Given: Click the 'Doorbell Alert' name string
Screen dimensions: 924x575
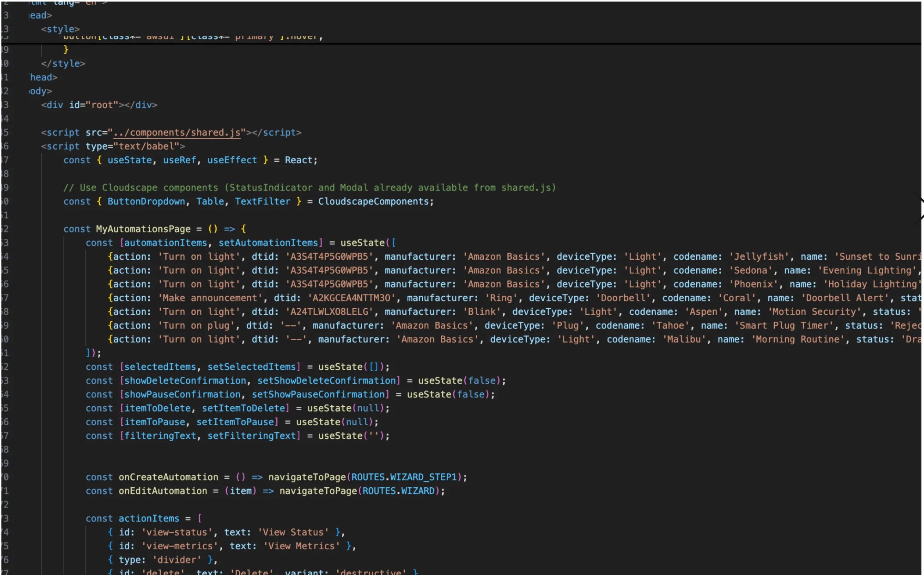Looking at the screenshot, I should tap(845, 298).
